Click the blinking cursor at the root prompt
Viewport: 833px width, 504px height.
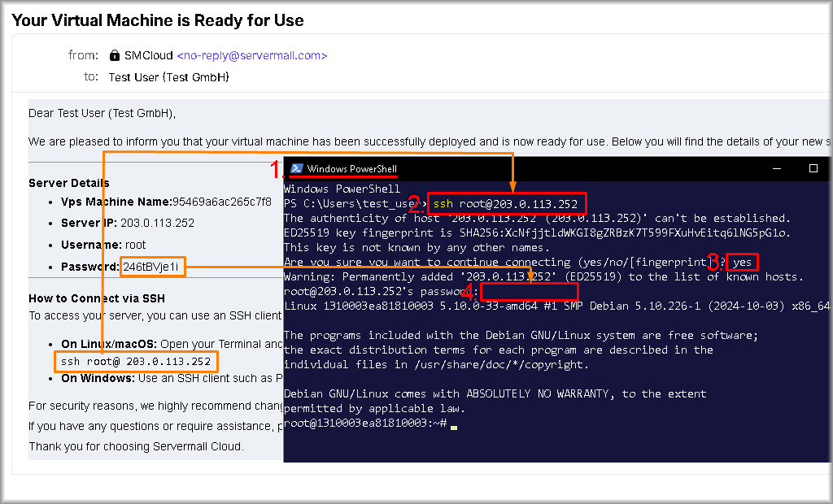click(x=454, y=426)
